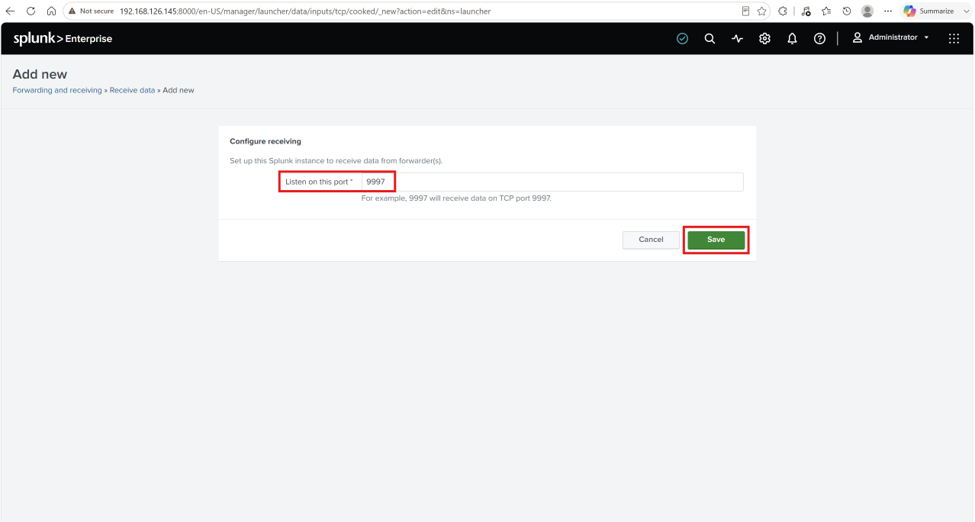Click the Splunk Enterprise logo
The width and height of the screenshot is (975, 522).
(x=63, y=39)
